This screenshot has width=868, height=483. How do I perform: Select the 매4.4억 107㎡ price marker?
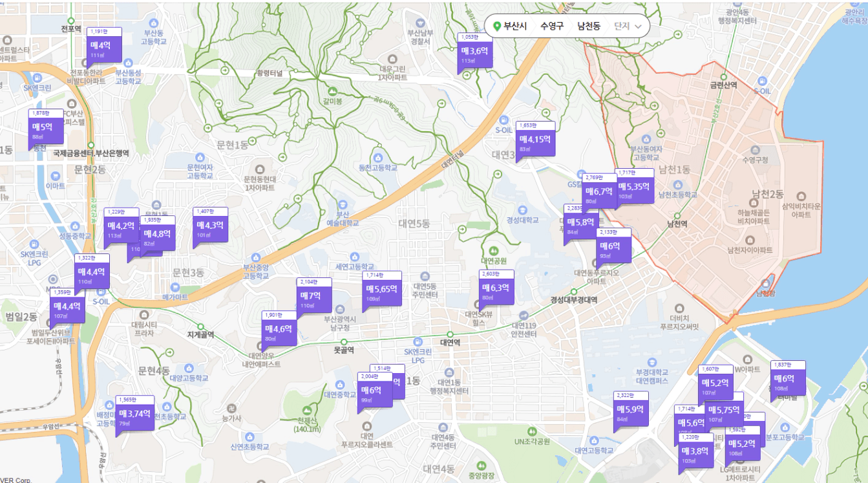[67, 308]
